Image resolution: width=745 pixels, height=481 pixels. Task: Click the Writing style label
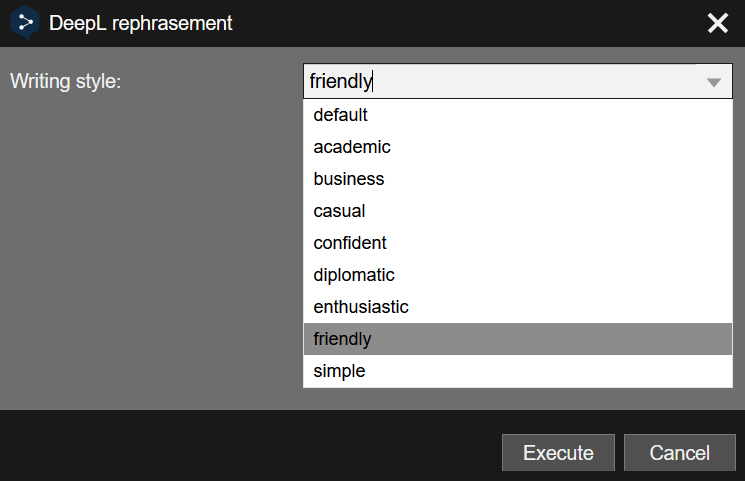66,81
